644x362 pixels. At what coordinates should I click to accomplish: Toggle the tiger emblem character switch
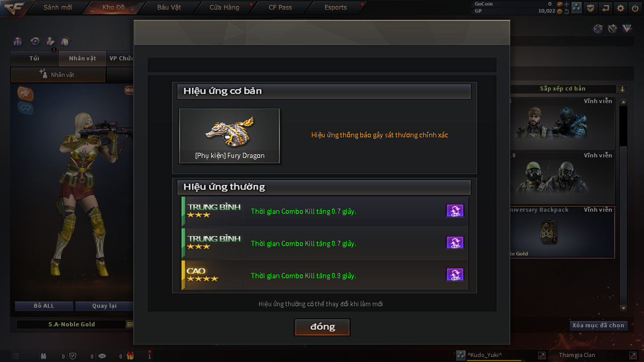[26, 94]
